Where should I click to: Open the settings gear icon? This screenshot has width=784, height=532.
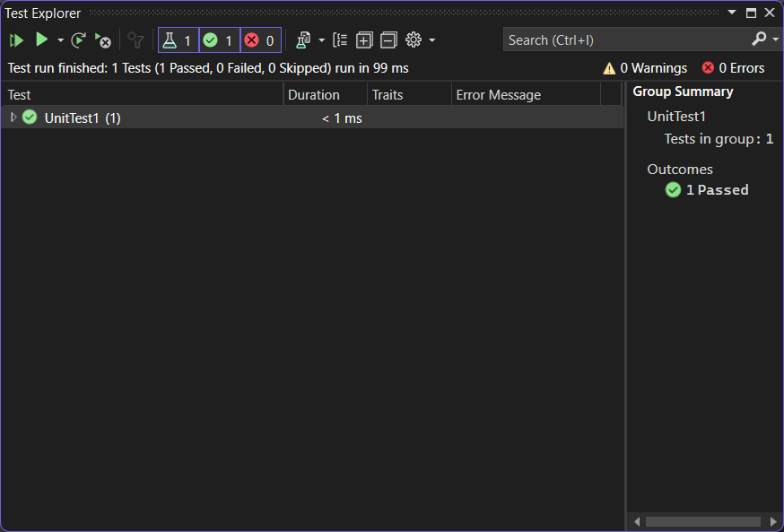coord(414,40)
